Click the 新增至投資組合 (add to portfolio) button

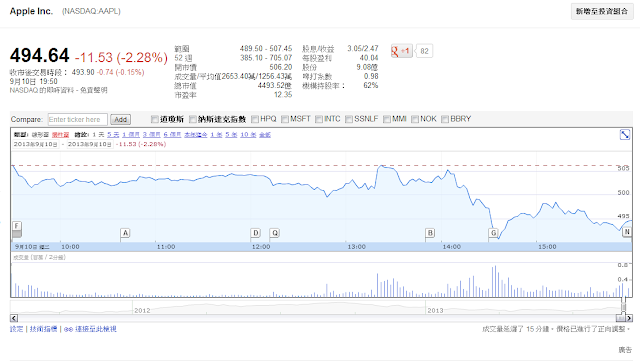click(602, 11)
